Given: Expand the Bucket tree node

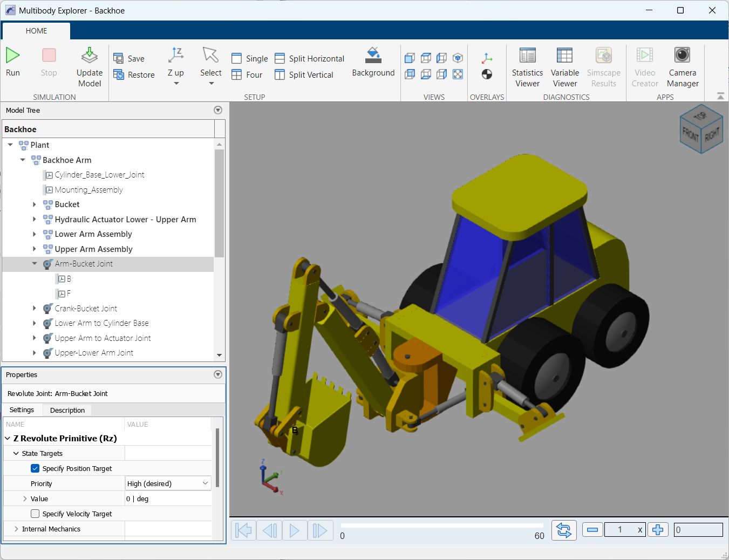Looking at the screenshot, I should [35, 204].
